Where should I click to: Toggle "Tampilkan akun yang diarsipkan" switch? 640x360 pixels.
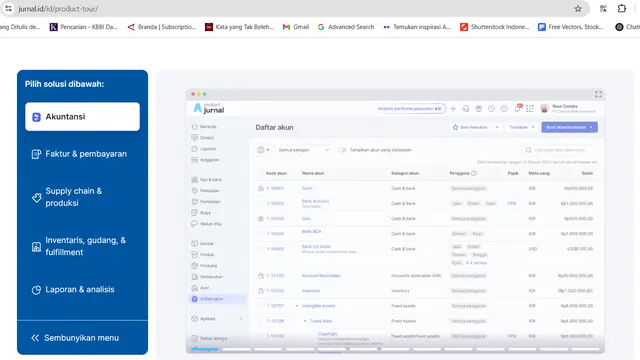pyautogui.click(x=342, y=150)
